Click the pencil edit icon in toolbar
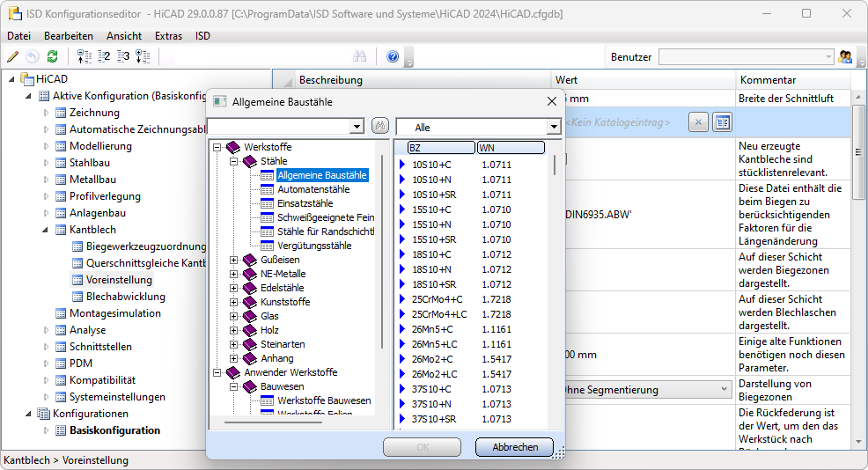Viewport: 868px width, 470px height. (12, 56)
